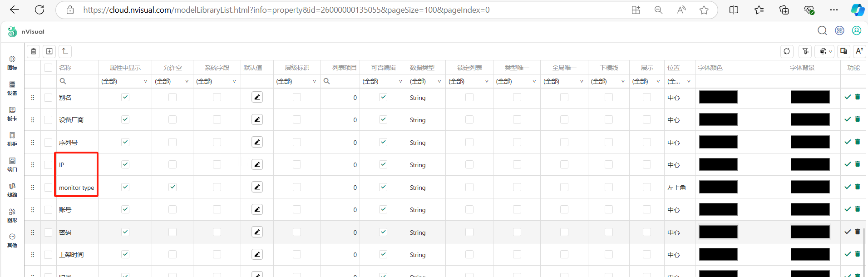
Task: Click the add new row plus icon
Action: click(49, 51)
